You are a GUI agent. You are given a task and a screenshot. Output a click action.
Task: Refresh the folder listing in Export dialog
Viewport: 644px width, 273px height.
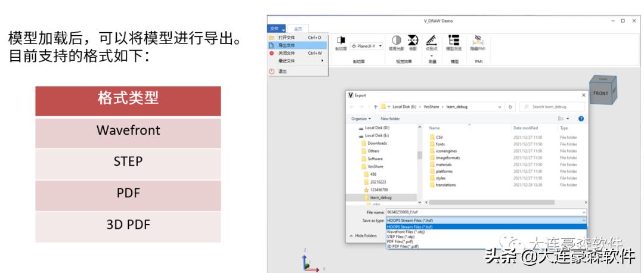(510, 107)
